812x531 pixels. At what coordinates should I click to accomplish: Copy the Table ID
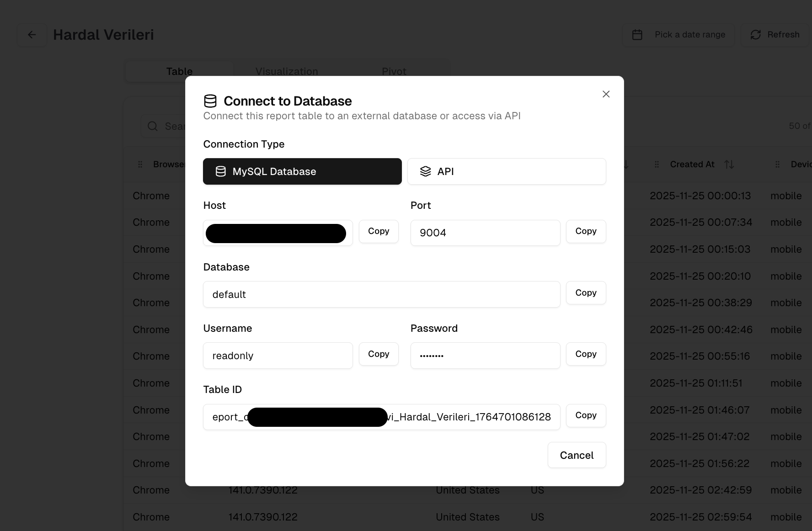586,415
